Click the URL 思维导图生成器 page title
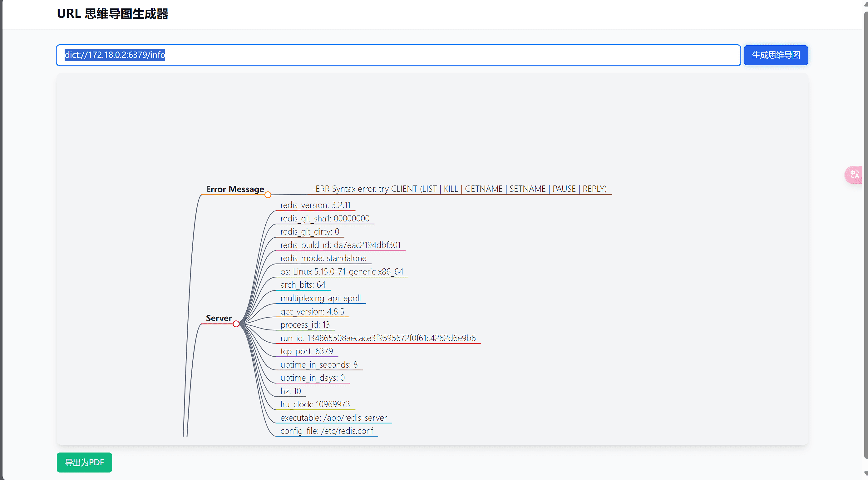The image size is (868, 480). 112,14
